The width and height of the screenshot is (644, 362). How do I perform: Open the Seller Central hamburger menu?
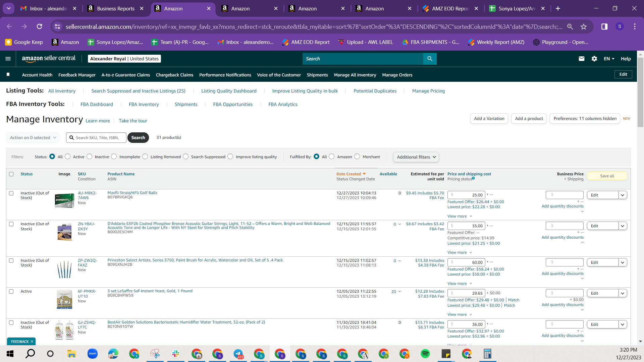[x=8, y=59]
